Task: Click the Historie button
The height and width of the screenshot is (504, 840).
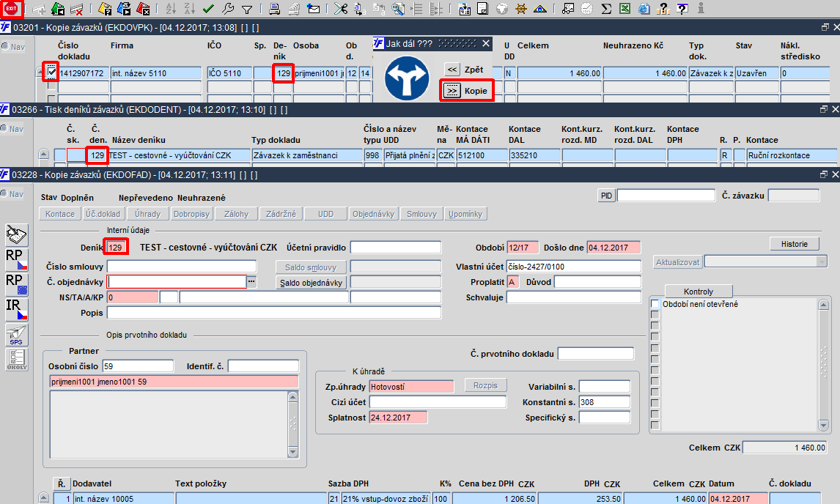Action: click(x=795, y=244)
